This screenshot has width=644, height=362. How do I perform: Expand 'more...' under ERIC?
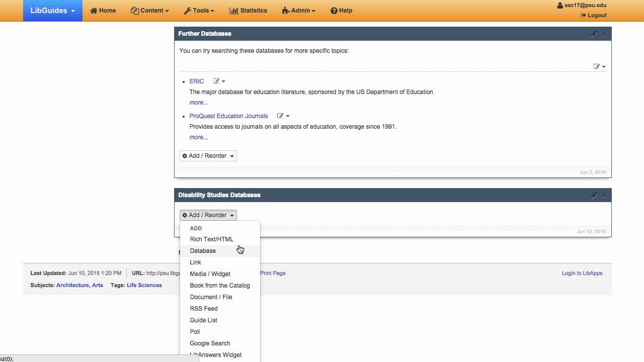(199, 103)
